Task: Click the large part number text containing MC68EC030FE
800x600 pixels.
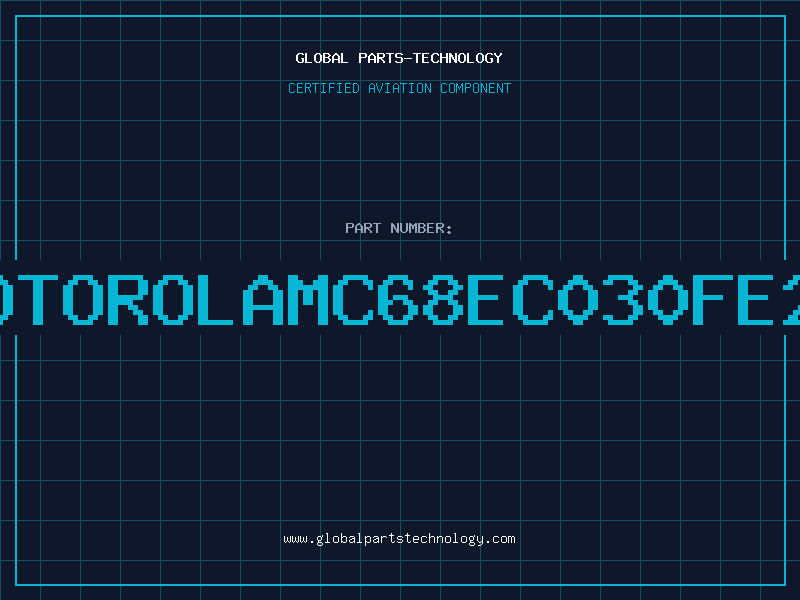Action: [400, 299]
